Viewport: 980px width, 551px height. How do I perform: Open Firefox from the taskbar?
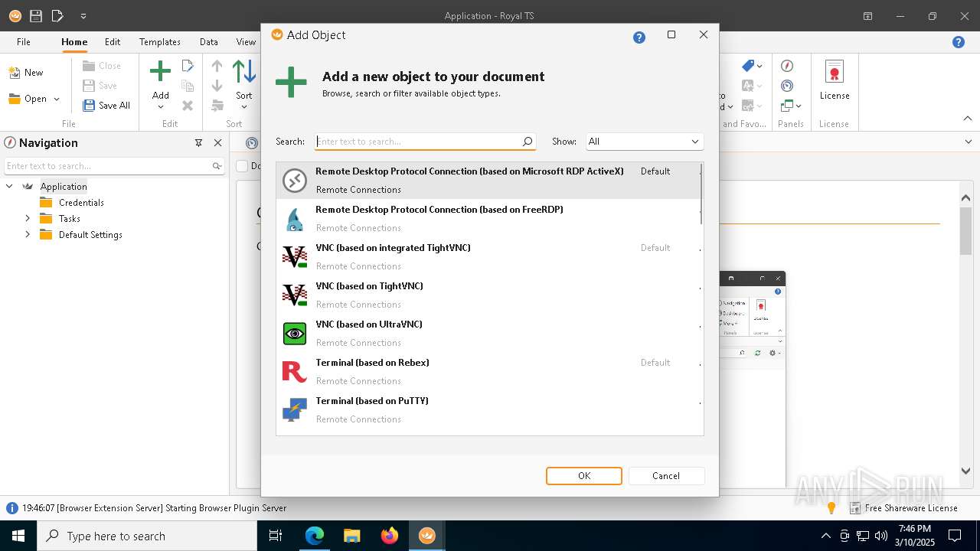click(390, 536)
